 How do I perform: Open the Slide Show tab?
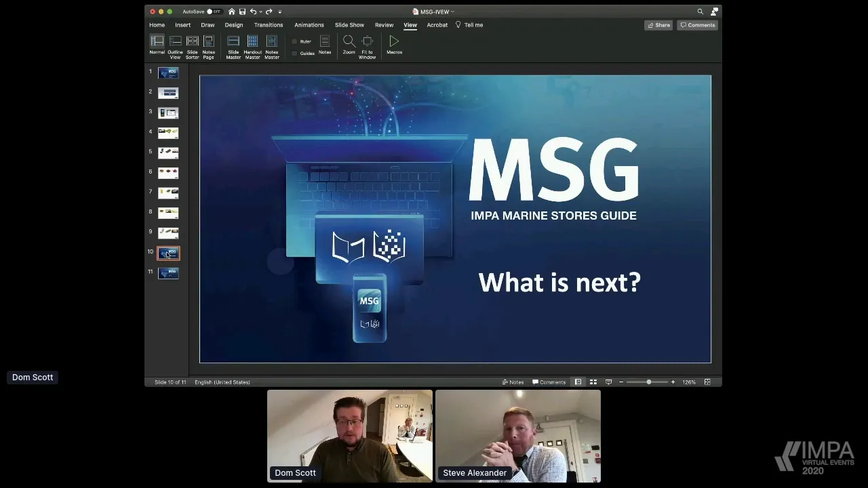[349, 25]
